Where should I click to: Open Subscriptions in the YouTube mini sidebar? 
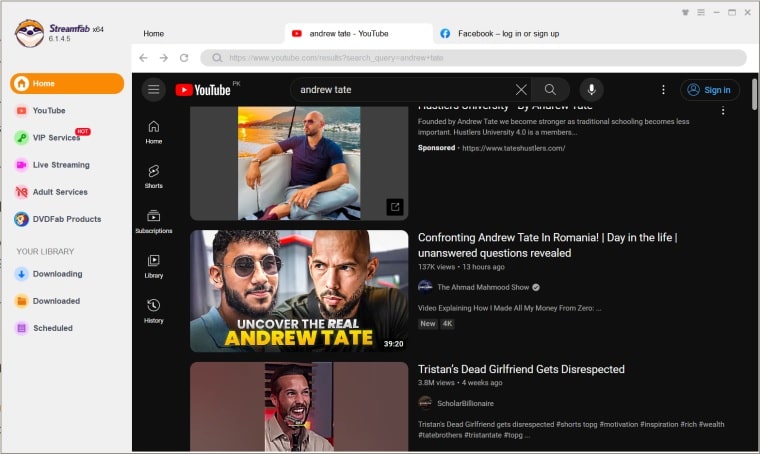(x=154, y=221)
